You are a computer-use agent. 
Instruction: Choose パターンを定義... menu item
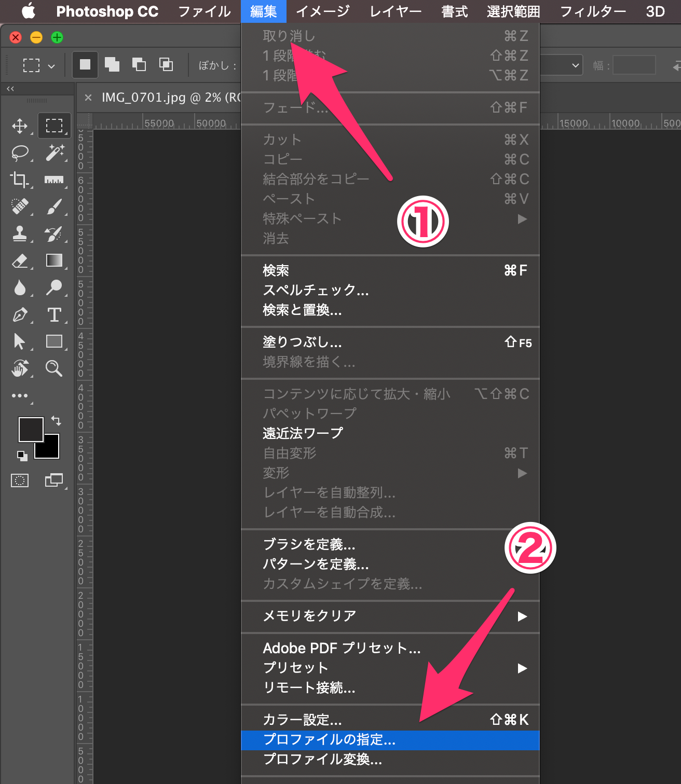(x=390, y=564)
